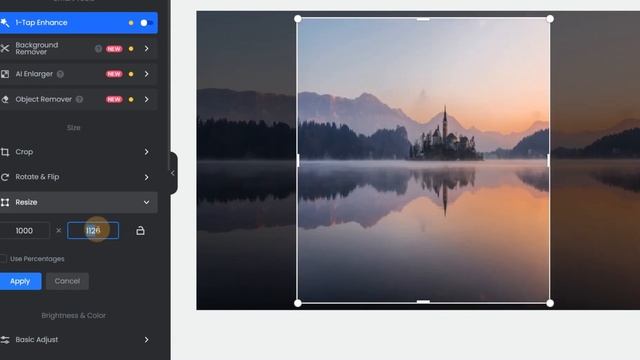The width and height of the screenshot is (640, 360).
Task: Click the AI Enlarger icon
Action: (5, 74)
